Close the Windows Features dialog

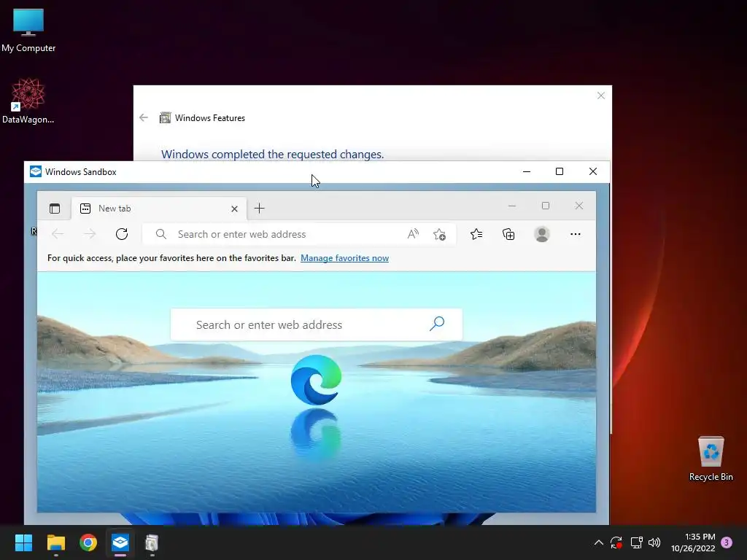click(601, 96)
